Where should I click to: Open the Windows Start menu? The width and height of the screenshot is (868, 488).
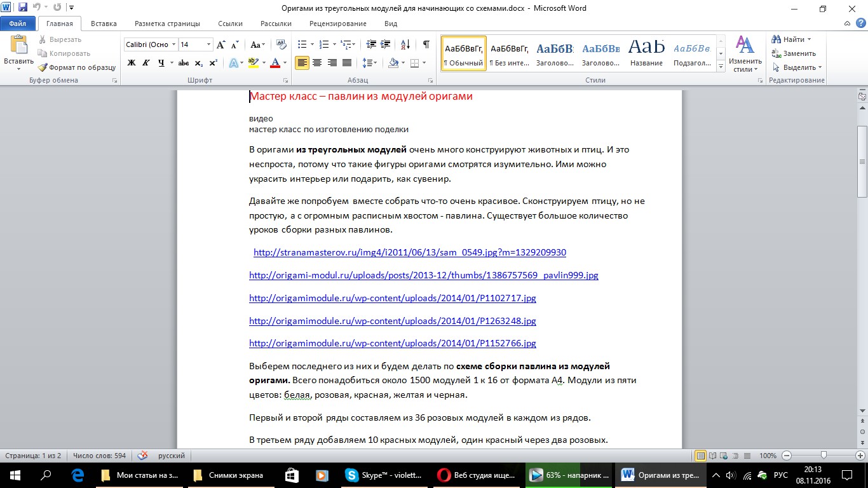[x=14, y=475]
